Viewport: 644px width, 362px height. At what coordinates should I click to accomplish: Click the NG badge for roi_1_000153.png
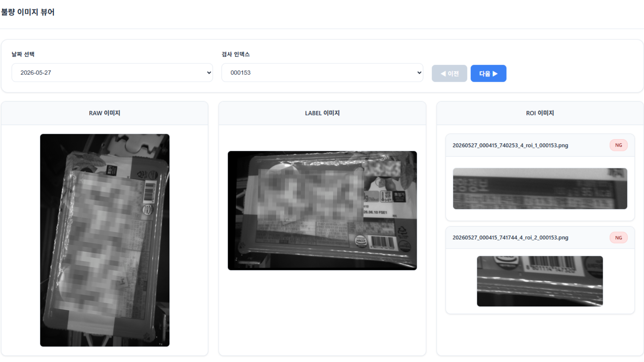pos(619,145)
